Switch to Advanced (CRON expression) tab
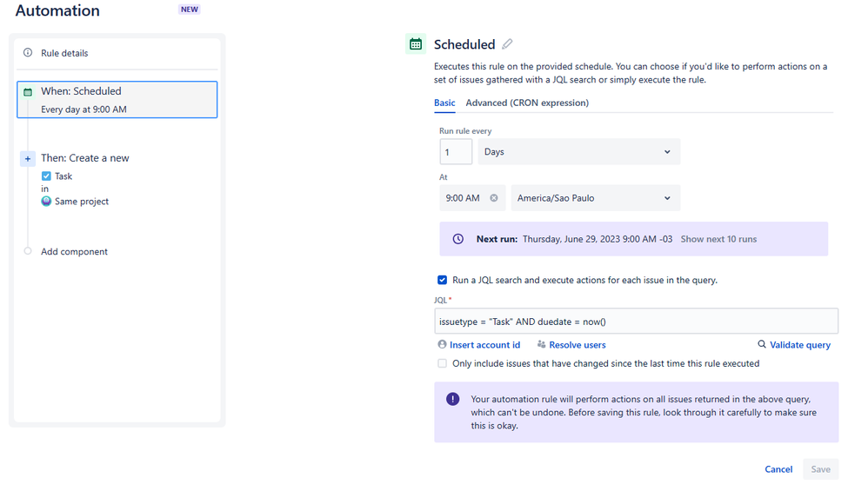Viewport: 868px width, 491px height. click(527, 103)
